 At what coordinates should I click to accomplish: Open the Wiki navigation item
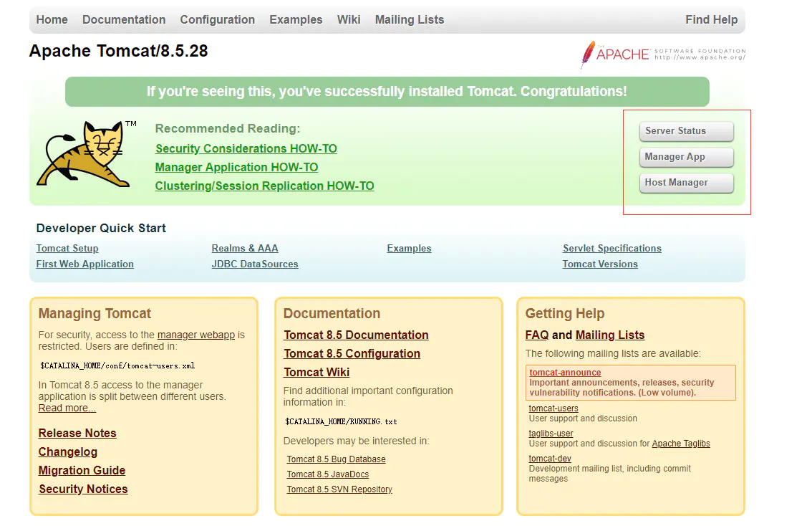coord(349,19)
